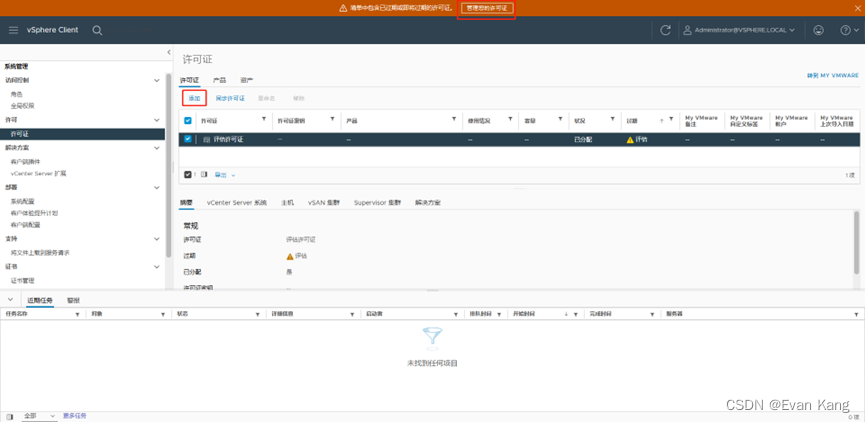
Task: Filter the 排队时间 column in recent tasks
Action: 500,314
